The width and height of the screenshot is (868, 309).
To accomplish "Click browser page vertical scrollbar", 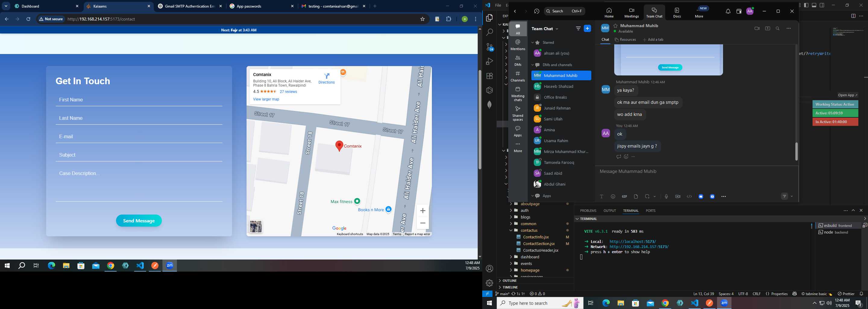I will pos(480,119).
